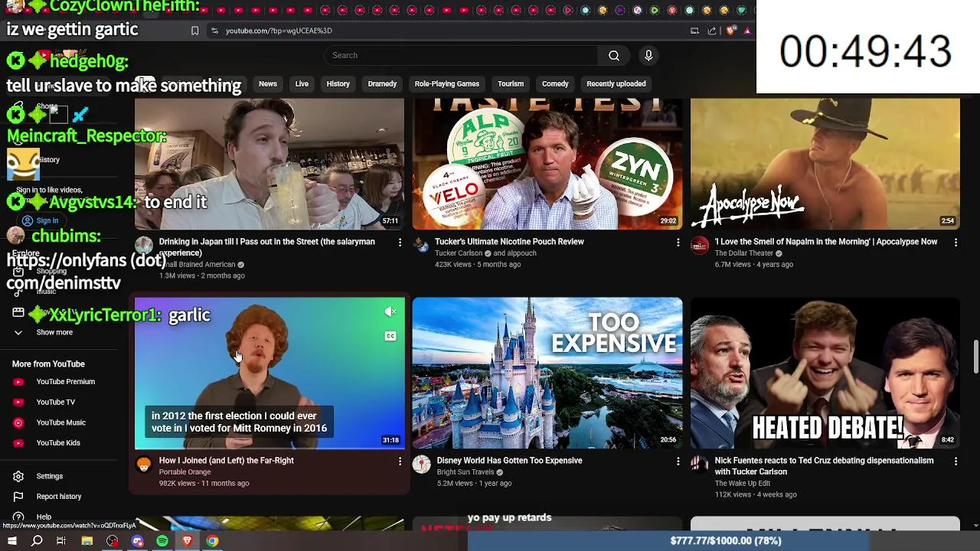Open YouTube Settings gear in sidebar

tap(18, 476)
